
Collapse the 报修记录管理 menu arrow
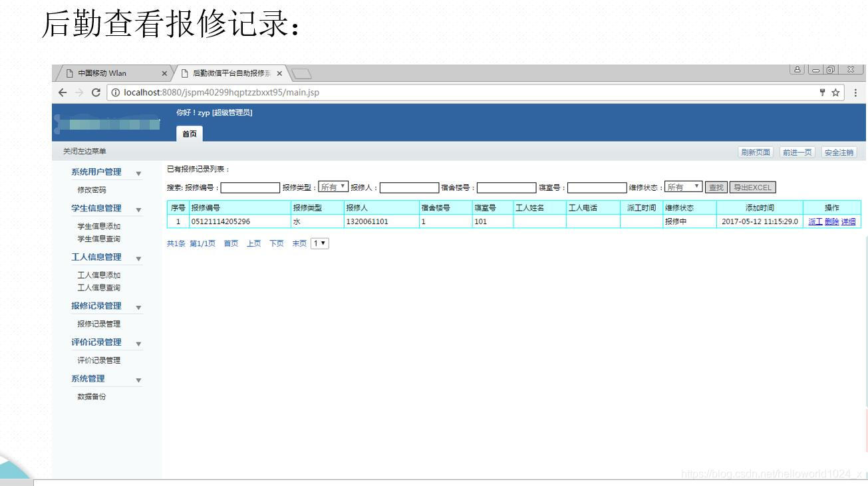click(138, 307)
